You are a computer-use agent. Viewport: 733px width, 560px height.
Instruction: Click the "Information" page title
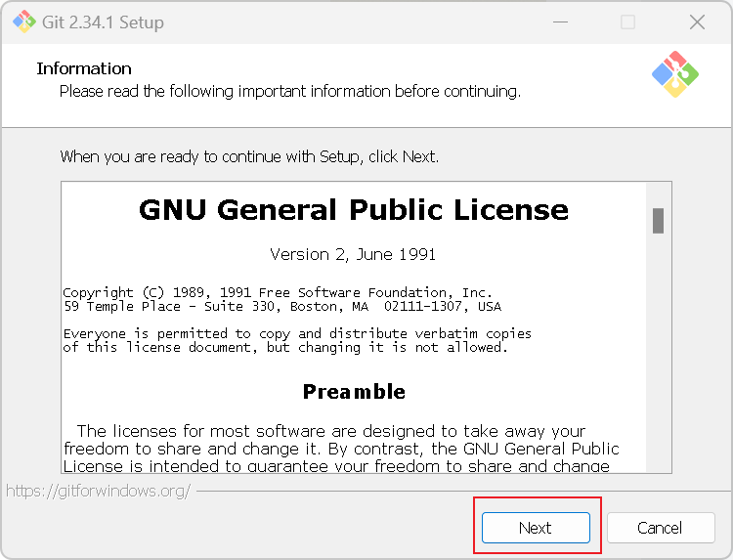tap(84, 68)
